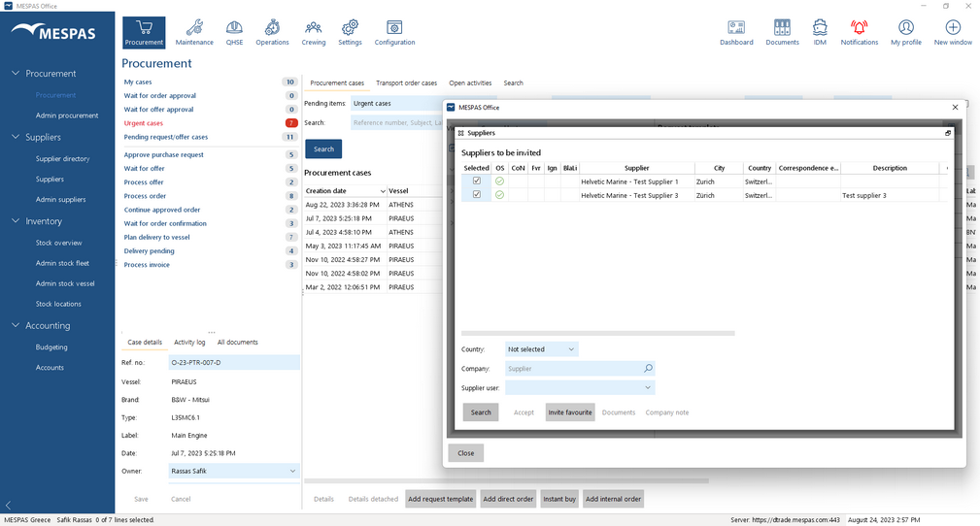Open a New window
Image resolution: width=980 pixels, height=526 pixels.
point(953,32)
